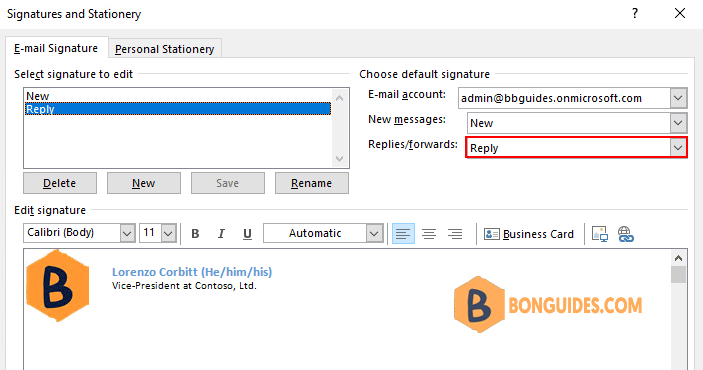Toggle Underline formatting in signature editor
This screenshot has height=370, width=703.
pos(247,234)
